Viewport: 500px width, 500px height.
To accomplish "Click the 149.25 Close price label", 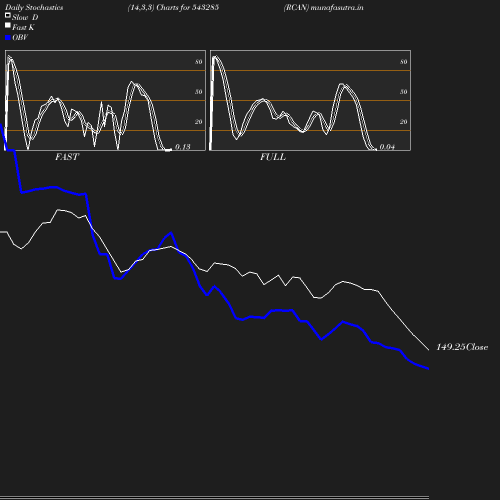I will 462,347.
